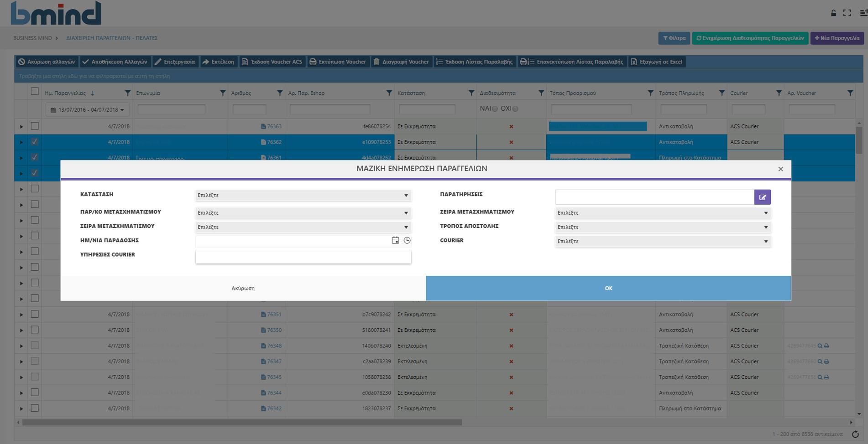The width and height of the screenshot is (868, 444).
Task: Filter the Επωνυμία column
Action: coord(223,93)
